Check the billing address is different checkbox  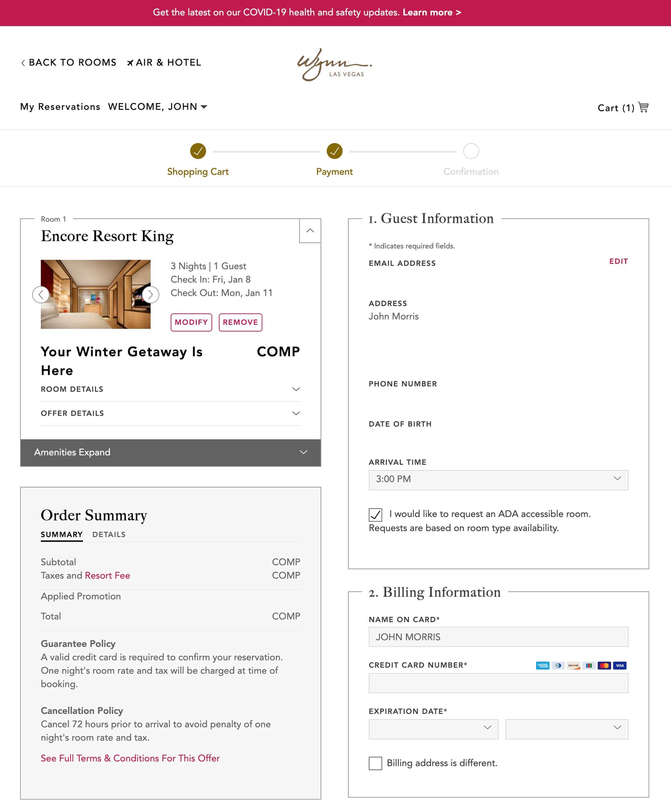(375, 763)
